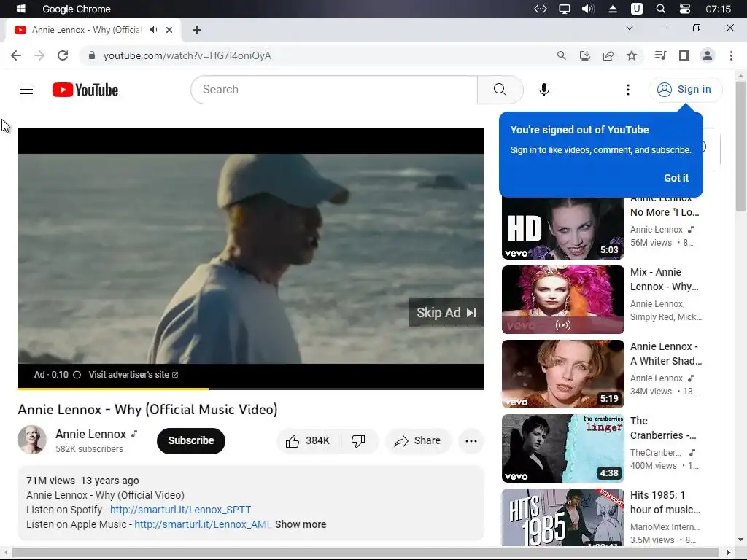This screenshot has width=747, height=560.
Task: Click the page vertical scrollbar thumb
Action: pyautogui.click(x=740, y=147)
